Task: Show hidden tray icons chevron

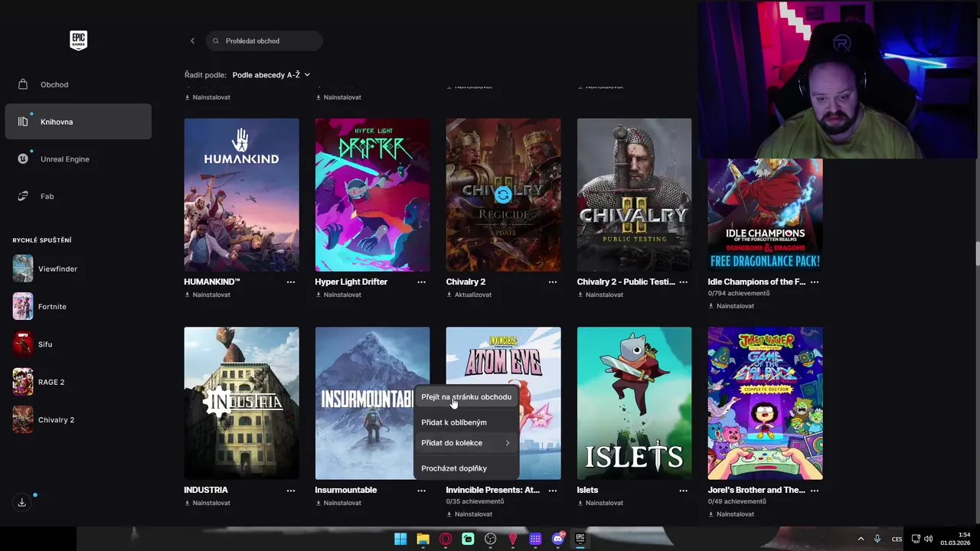Action: (861, 539)
